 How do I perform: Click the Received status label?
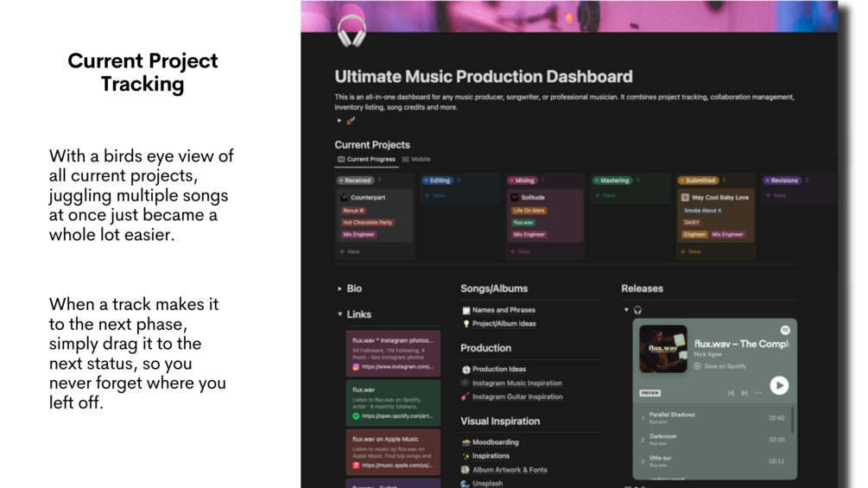pyautogui.click(x=355, y=181)
